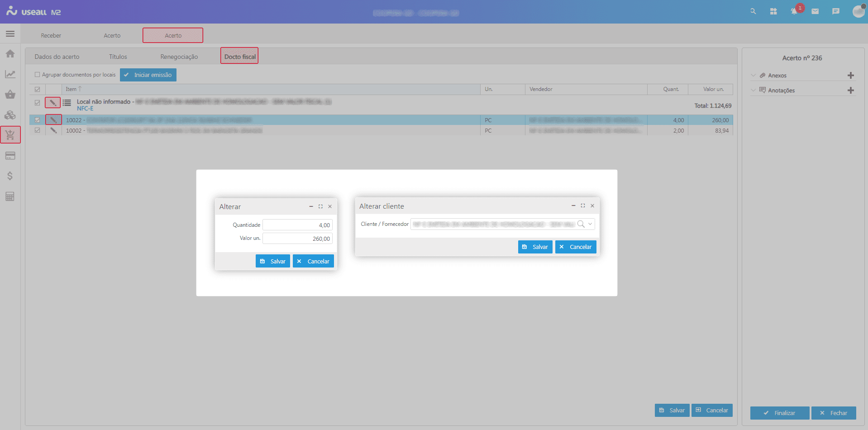Viewport: 868px width, 430px height.
Task: Open the mail envelope icon
Action: [815, 11]
